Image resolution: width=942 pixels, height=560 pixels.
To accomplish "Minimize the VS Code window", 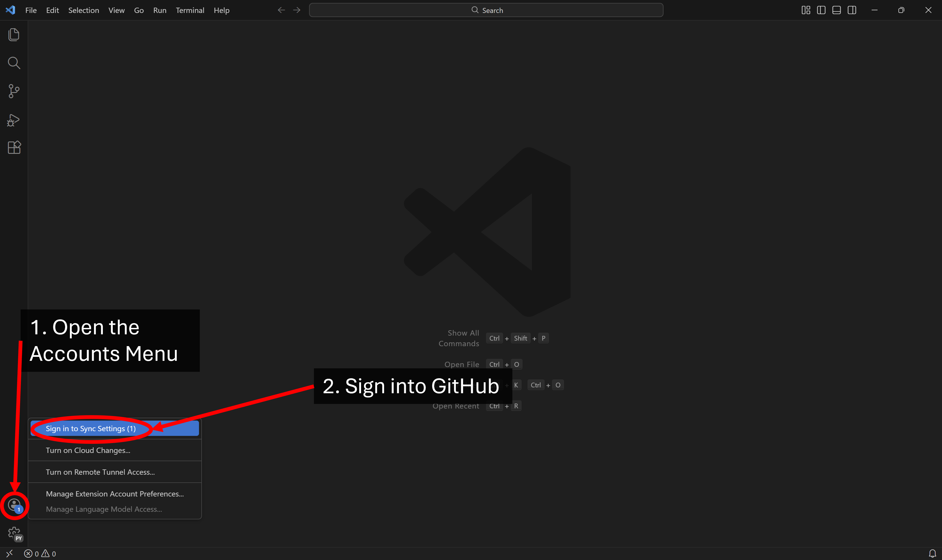I will coord(875,10).
